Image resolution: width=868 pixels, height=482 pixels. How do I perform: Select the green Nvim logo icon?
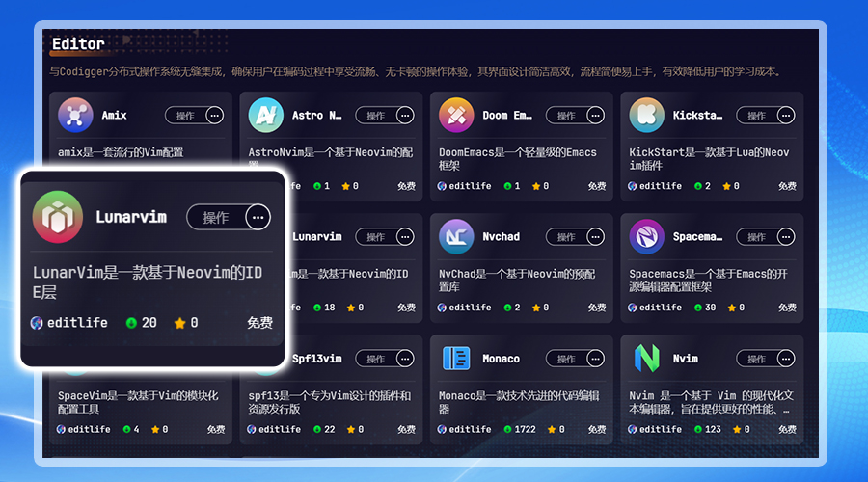[x=646, y=359]
